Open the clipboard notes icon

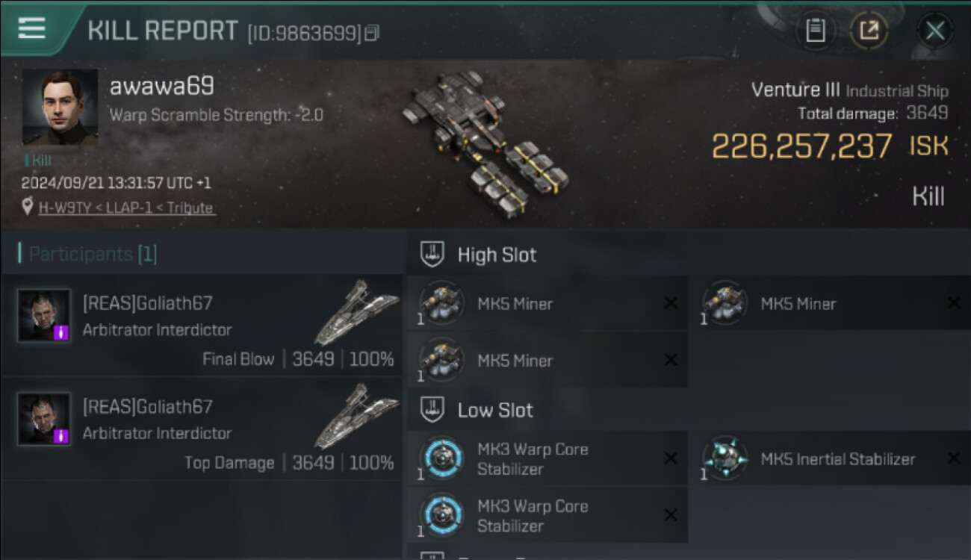point(815,31)
